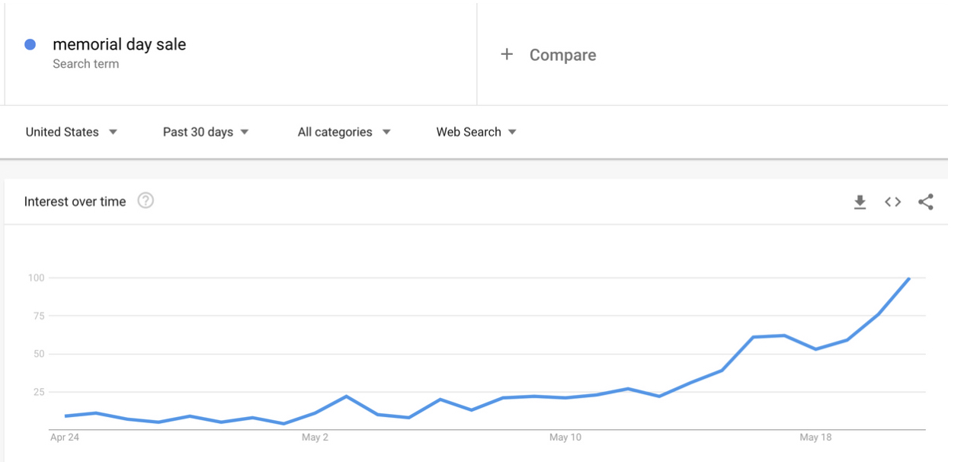Open the Web Search type dropdown

click(x=476, y=132)
